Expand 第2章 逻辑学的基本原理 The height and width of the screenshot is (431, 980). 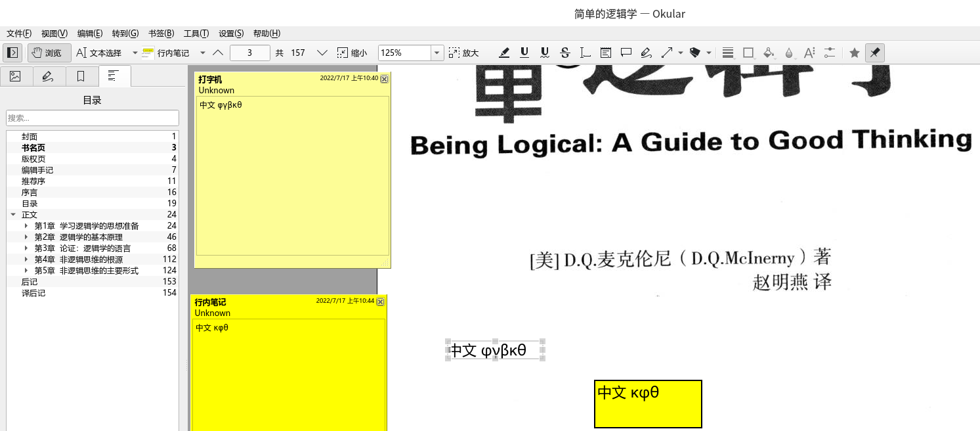tap(26, 237)
